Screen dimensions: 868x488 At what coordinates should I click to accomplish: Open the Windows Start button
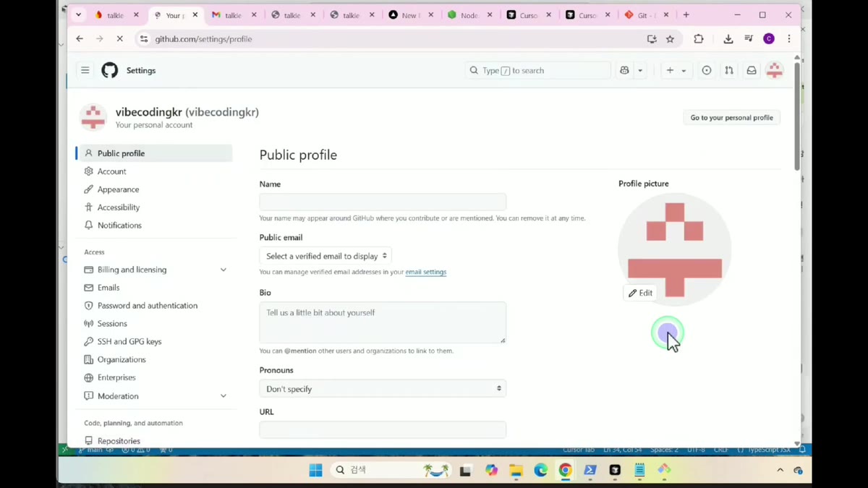click(315, 471)
